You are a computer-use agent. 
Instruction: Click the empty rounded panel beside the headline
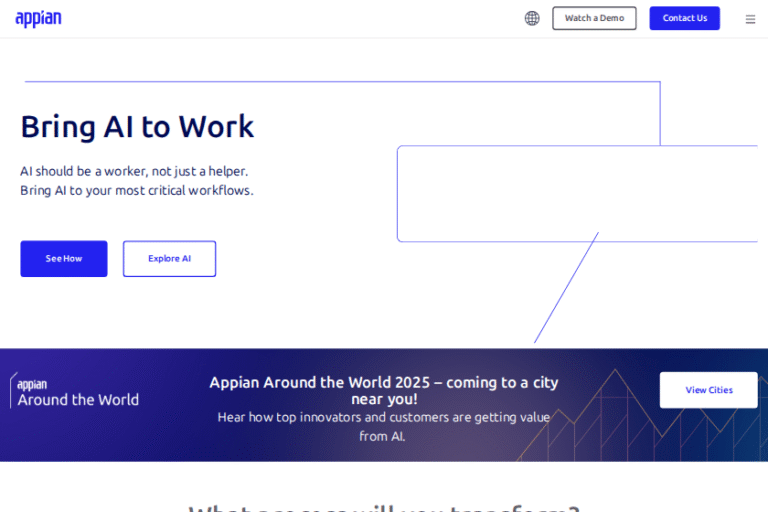coord(580,194)
